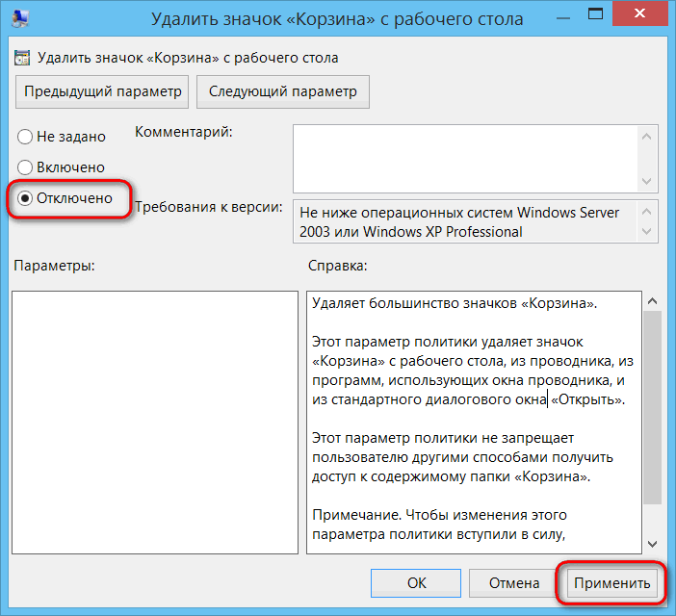
Task: Confirm with the OK button
Action: (416, 583)
